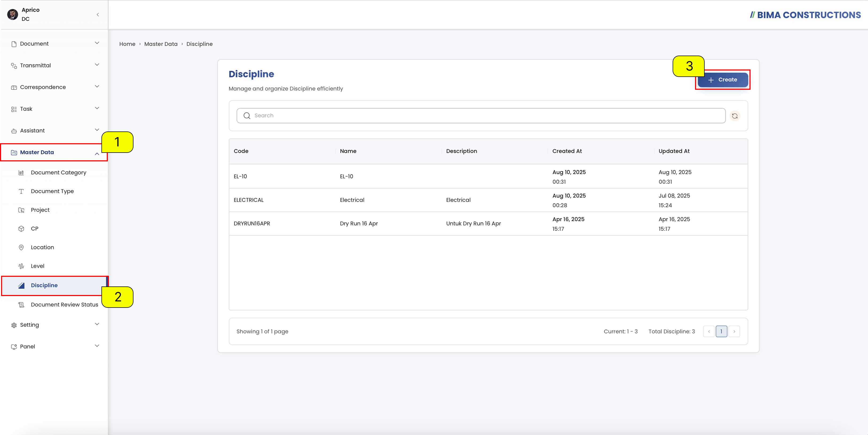Click the Document menu icon in sidebar
The height and width of the screenshot is (435, 868).
pos(14,44)
